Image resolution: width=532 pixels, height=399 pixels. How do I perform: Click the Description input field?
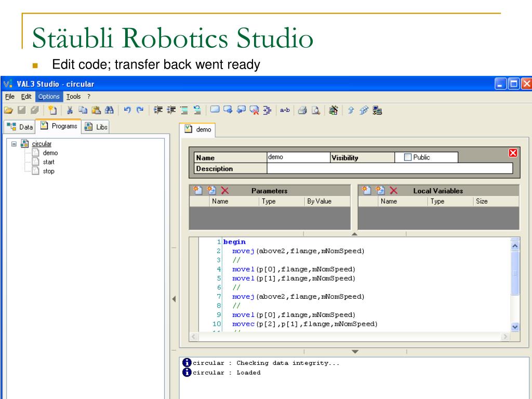(390, 168)
